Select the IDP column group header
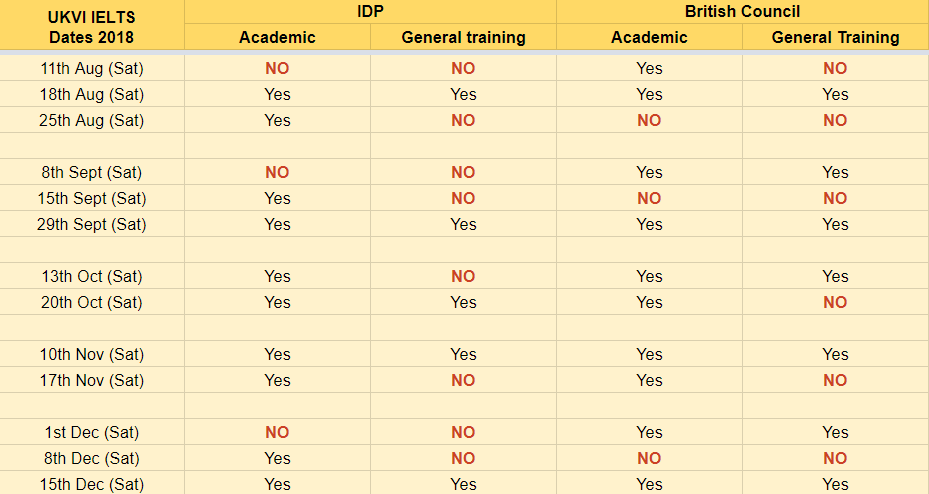 (370, 12)
